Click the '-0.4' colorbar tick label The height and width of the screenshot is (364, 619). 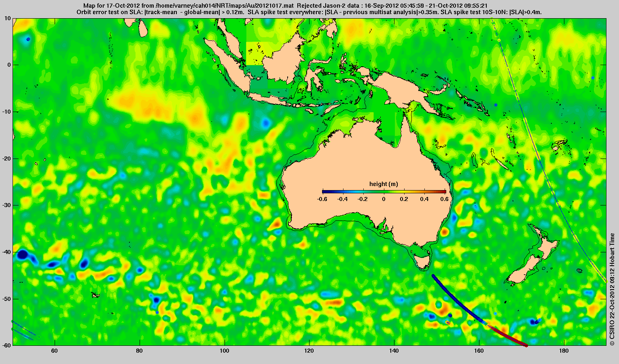pos(343,199)
